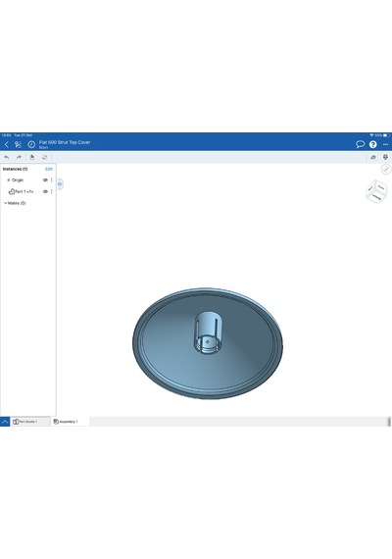392x559 pixels.
Task: Toggle visibility of Origin
Action: click(45, 180)
